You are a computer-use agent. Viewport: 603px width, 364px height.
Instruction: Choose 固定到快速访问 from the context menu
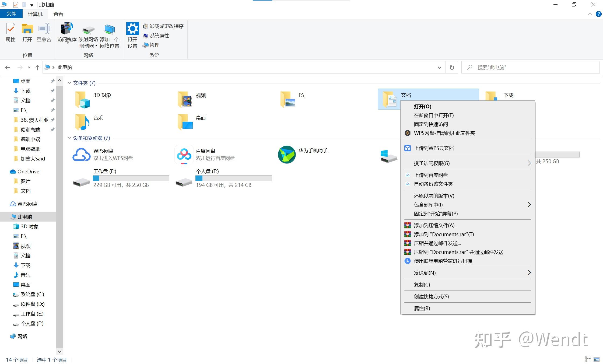(431, 124)
